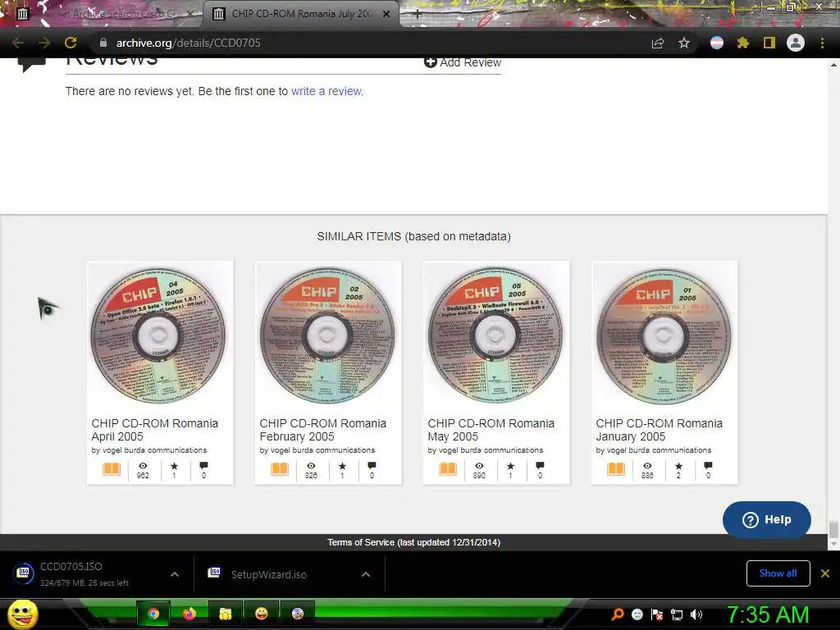This screenshot has height=630, width=840.
Task: Click favorites star on February 2005 card
Action: pos(342,466)
